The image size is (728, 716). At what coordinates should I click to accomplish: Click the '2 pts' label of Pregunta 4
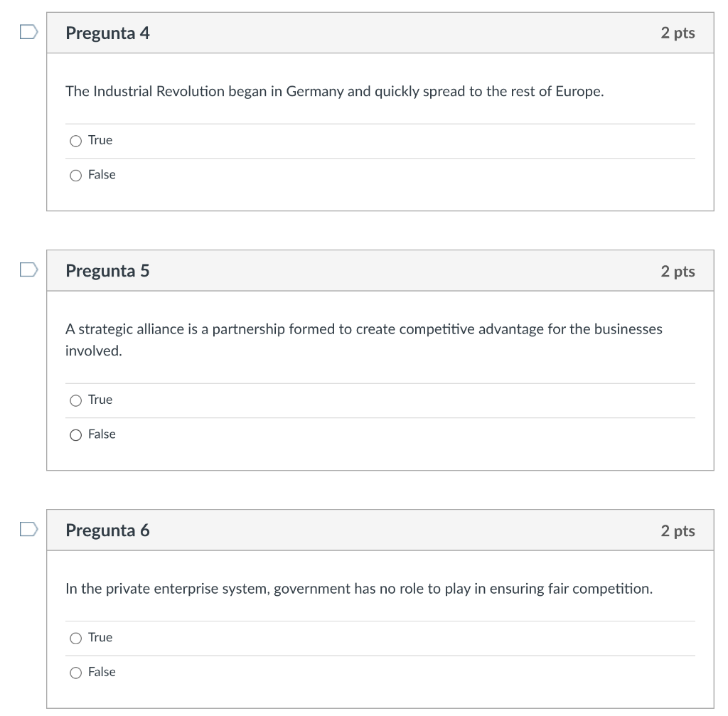click(x=677, y=33)
